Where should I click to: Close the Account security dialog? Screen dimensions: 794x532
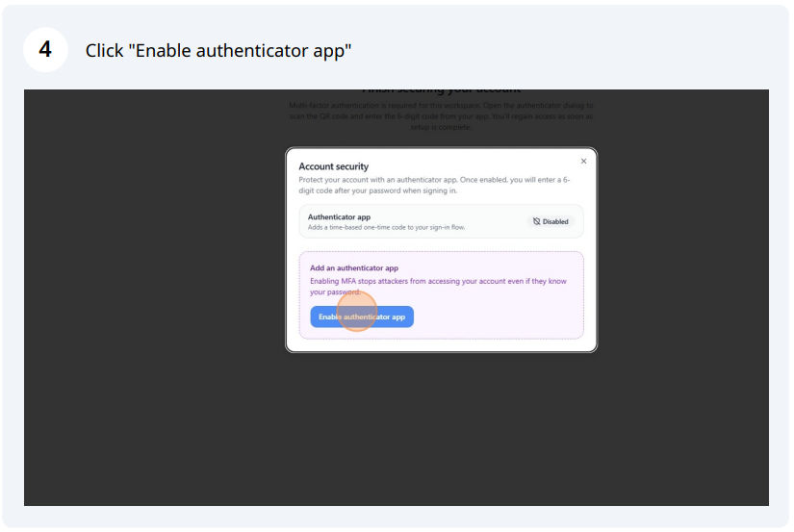tap(583, 162)
